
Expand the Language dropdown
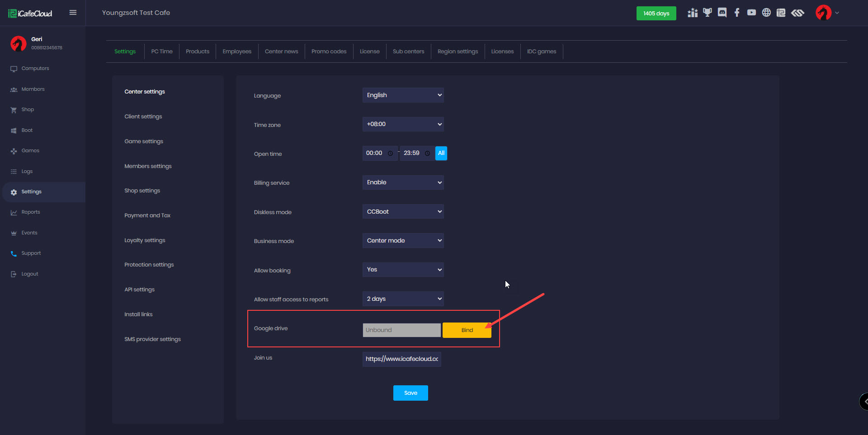(x=403, y=95)
